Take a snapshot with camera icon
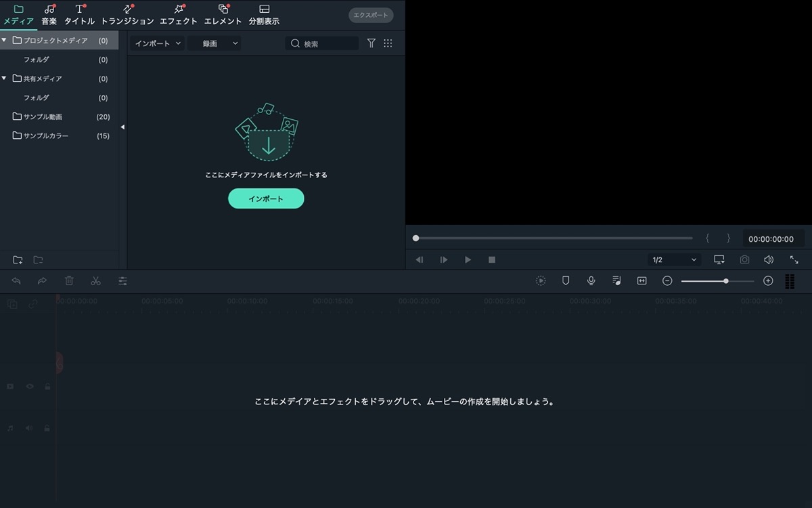 click(744, 259)
